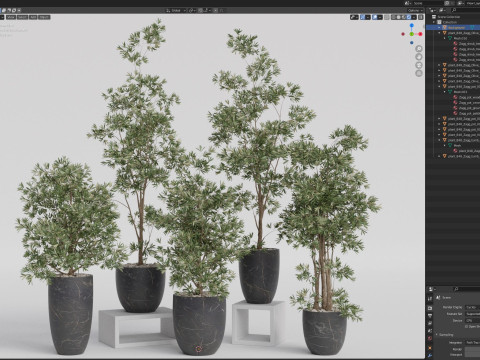
Task: Toggle camera view with the camera button
Action: 419,65
